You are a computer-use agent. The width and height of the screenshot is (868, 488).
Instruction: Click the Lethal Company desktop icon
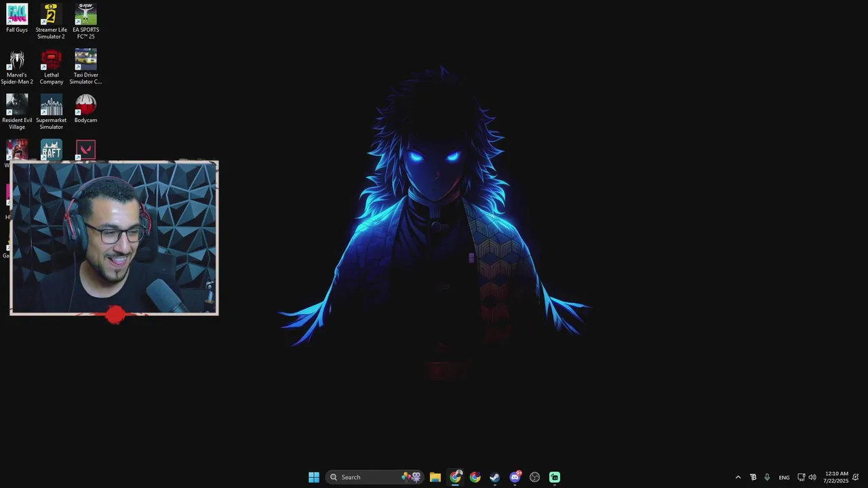pyautogui.click(x=52, y=66)
